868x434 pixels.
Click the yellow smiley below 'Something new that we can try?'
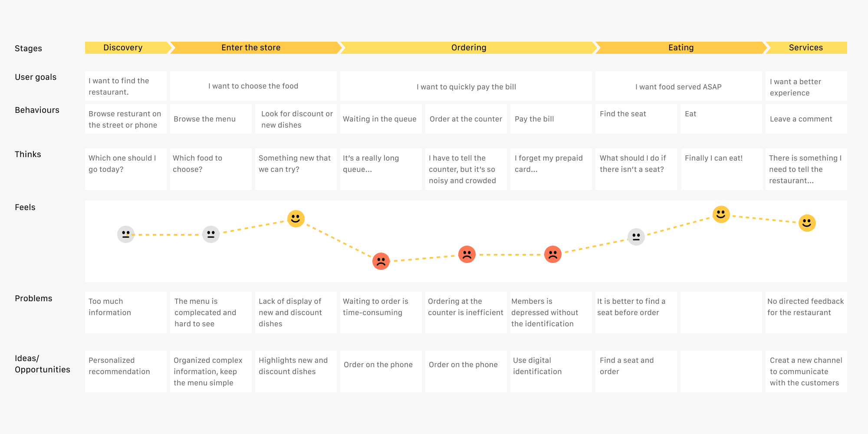(296, 218)
